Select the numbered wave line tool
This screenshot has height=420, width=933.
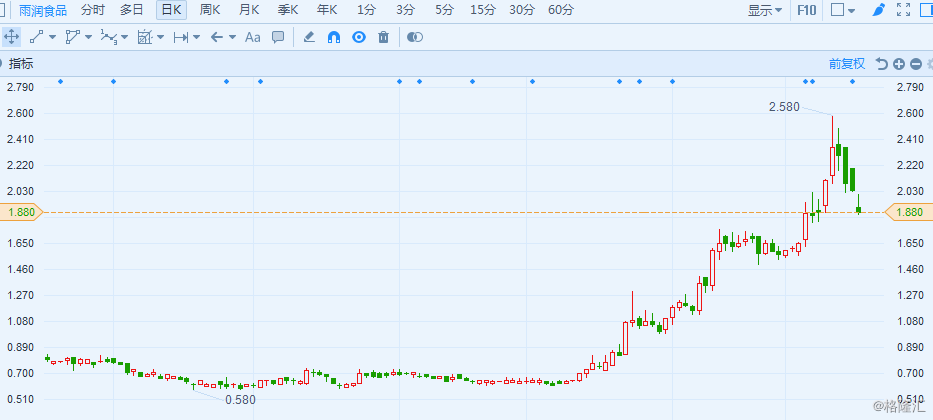point(108,37)
